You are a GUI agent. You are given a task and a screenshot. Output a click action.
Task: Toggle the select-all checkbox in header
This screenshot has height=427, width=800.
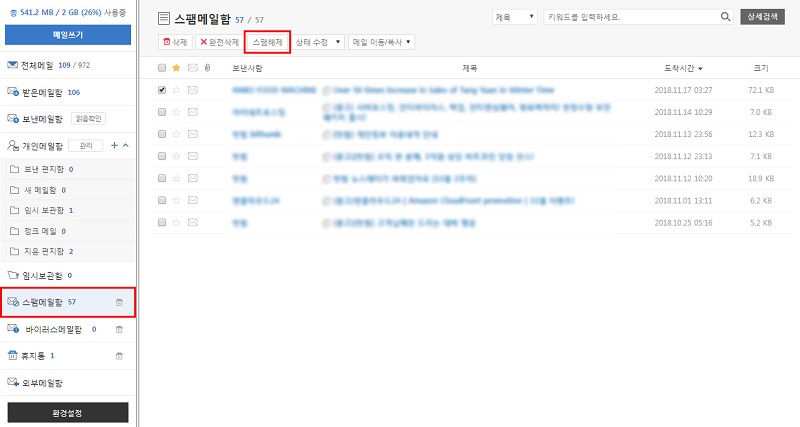[162, 68]
